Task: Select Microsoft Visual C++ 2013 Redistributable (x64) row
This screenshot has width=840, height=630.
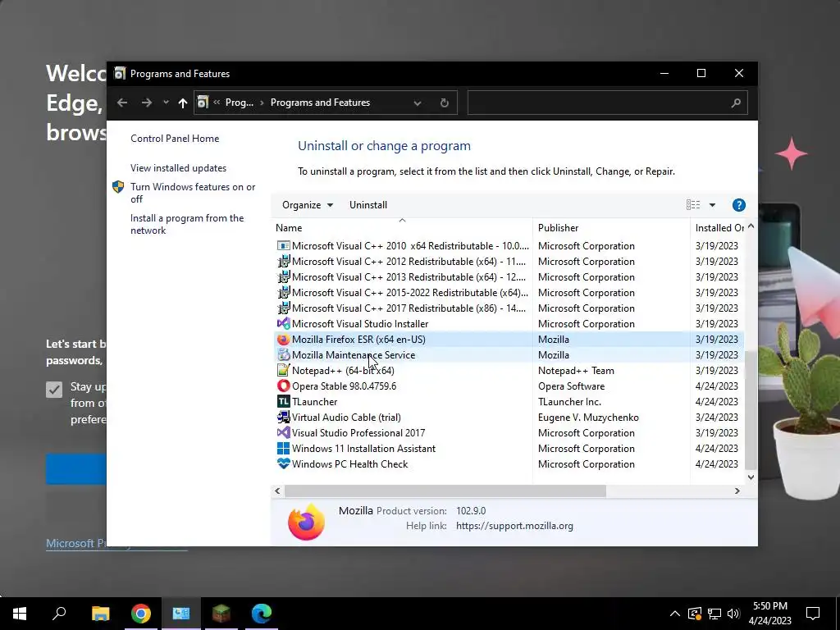Action: coord(509,277)
